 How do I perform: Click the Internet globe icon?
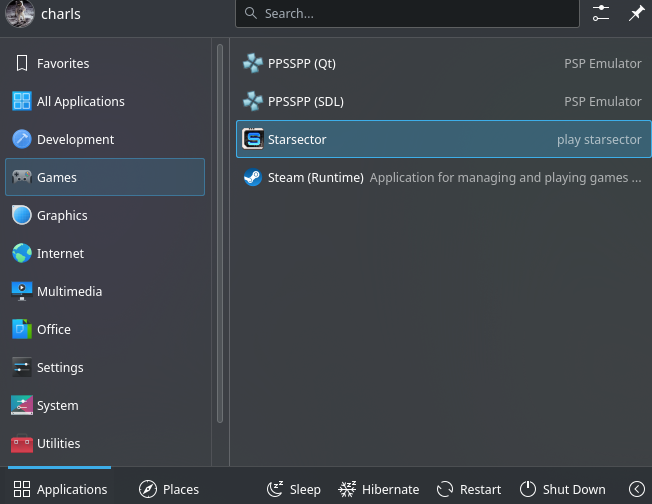pos(22,253)
